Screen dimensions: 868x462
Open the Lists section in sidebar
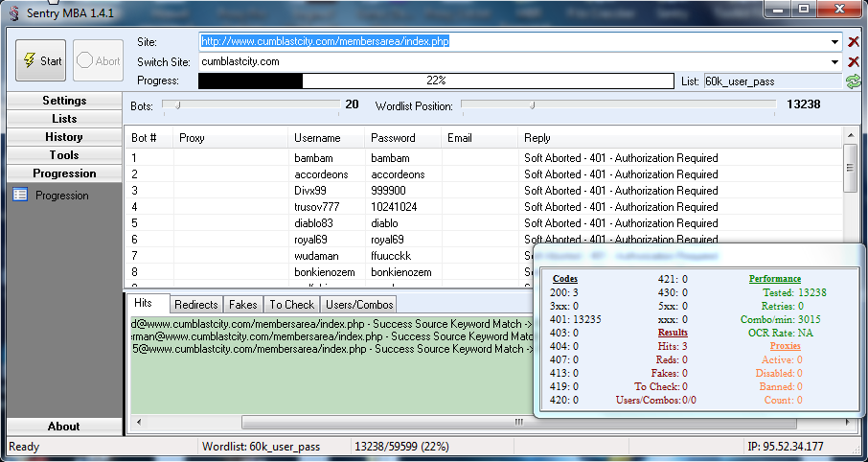(64, 119)
